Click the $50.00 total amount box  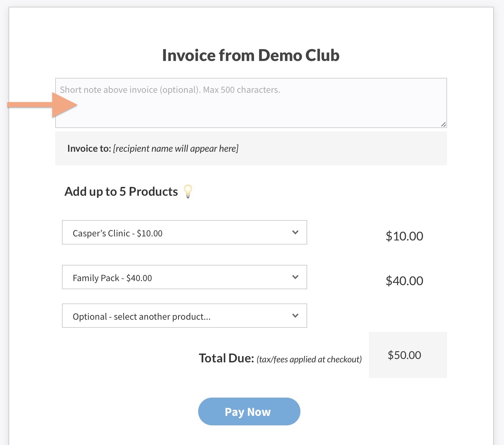point(407,355)
